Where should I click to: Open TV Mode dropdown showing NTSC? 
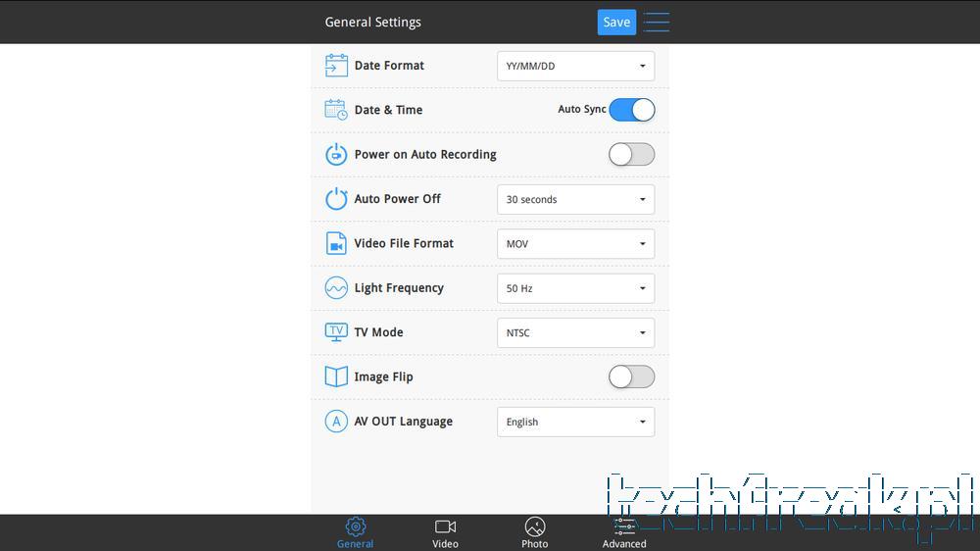(x=575, y=332)
